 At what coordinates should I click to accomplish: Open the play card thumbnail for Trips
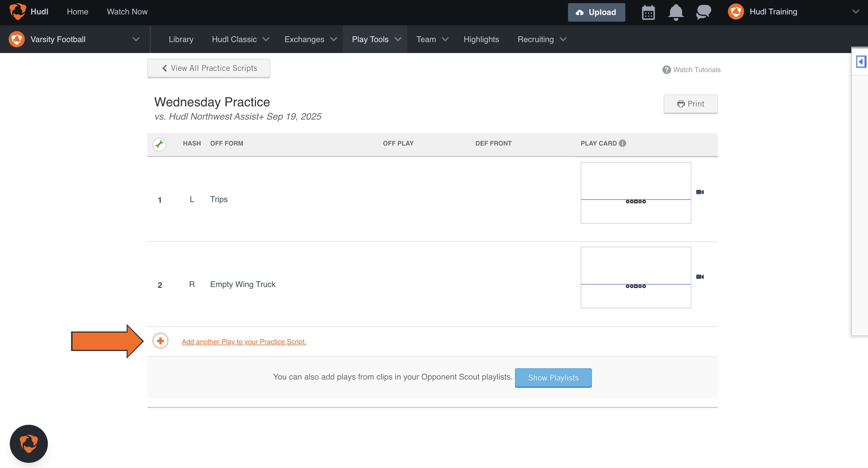pos(635,193)
